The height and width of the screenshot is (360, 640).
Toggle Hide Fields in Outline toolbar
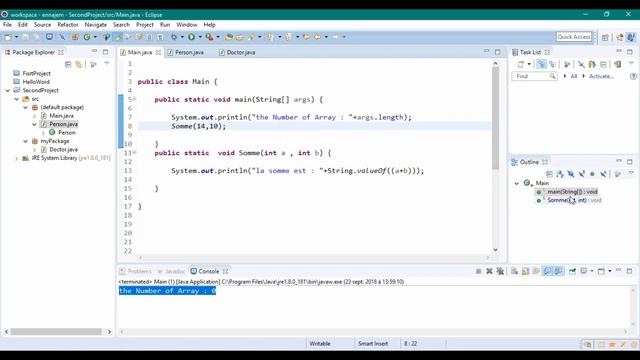click(571, 174)
